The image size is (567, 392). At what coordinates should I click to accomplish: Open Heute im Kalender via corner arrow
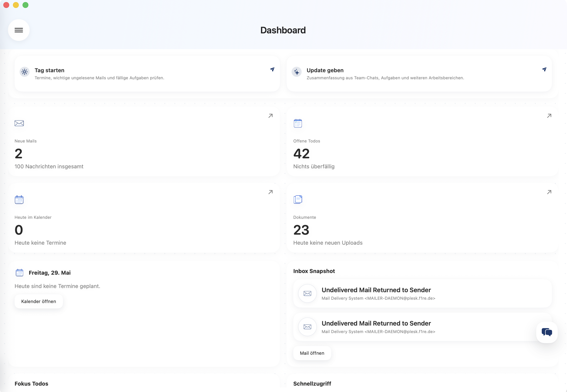pos(271,192)
